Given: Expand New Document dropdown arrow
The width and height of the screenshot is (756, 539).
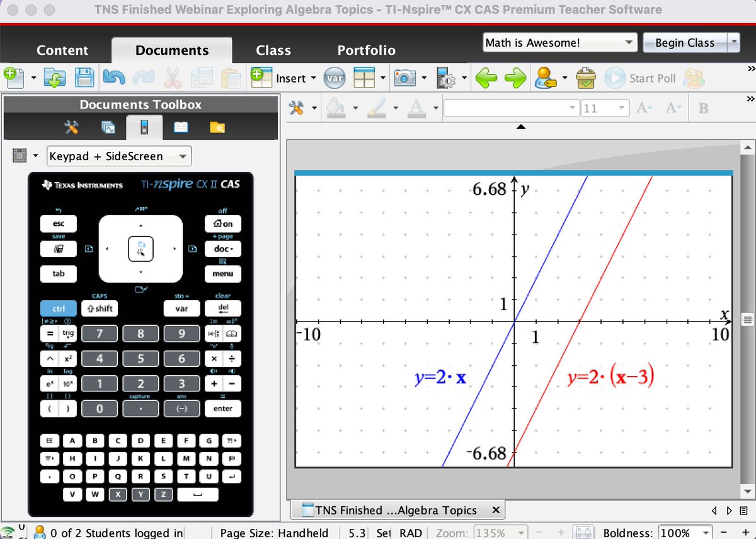Looking at the screenshot, I should tap(33, 78).
